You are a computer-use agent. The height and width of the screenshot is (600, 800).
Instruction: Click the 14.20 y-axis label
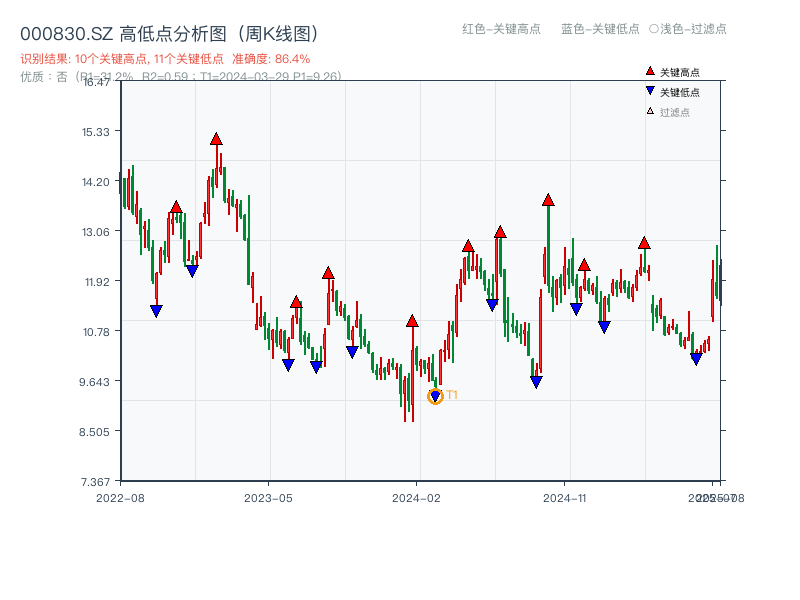(96, 182)
